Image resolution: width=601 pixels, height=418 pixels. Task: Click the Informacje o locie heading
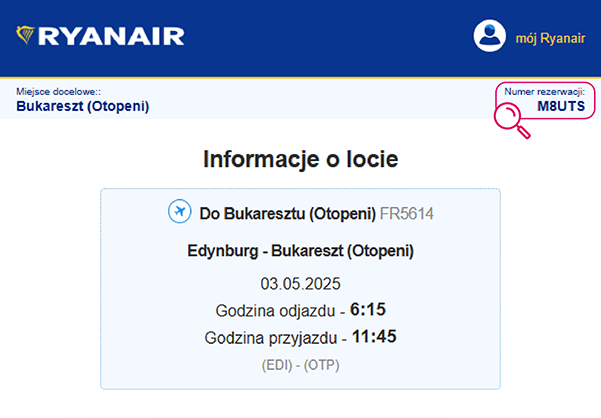[x=300, y=159]
